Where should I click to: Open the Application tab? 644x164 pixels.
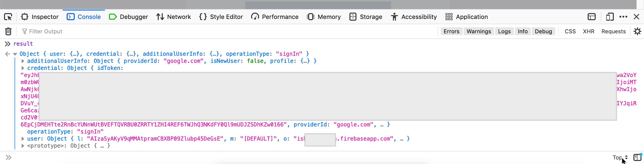467,17
